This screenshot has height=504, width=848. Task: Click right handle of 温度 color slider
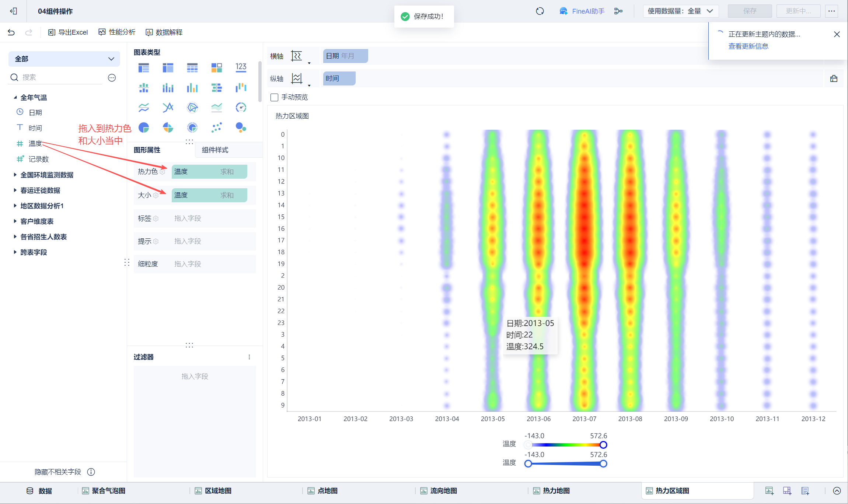(x=603, y=445)
